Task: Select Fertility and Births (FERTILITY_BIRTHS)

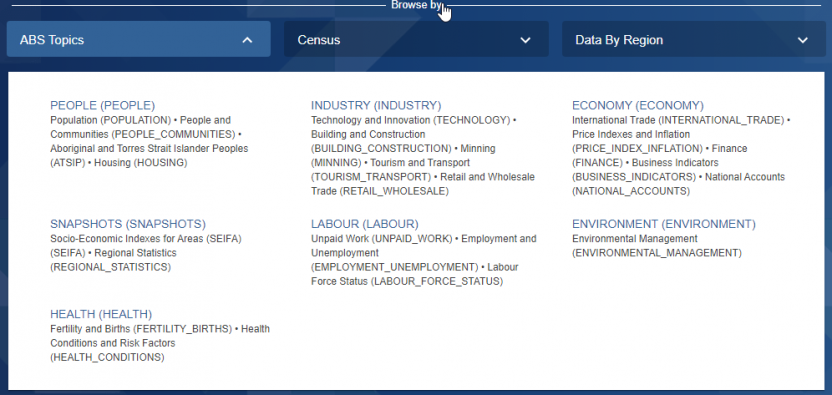Action: pos(141,329)
